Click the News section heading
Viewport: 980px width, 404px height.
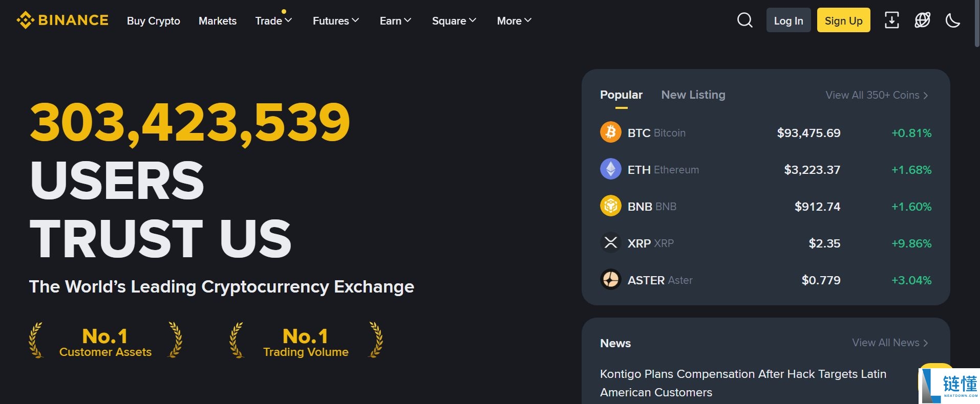tap(615, 343)
